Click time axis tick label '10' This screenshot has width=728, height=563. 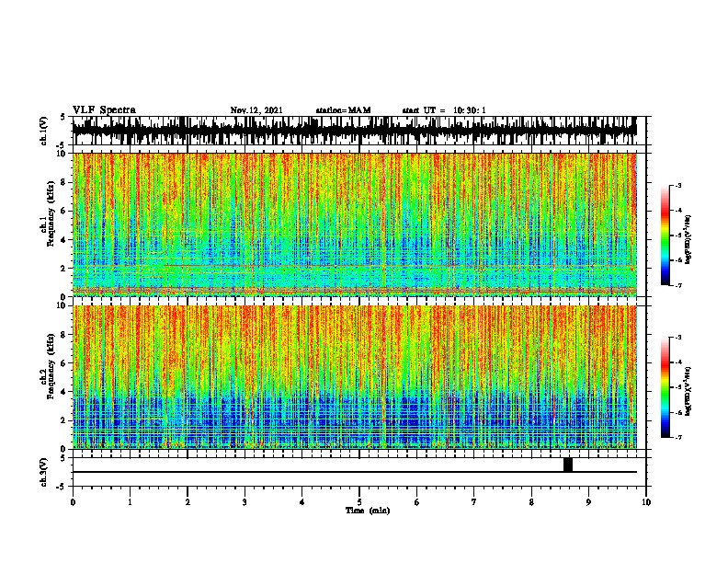pyautogui.click(x=646, y=502)
